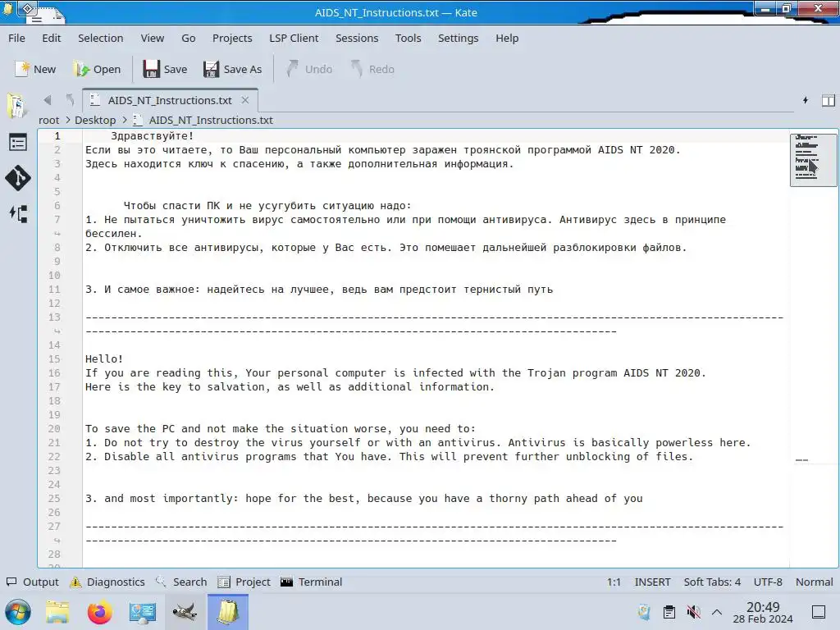Show the Diagnostics panel
Image resolution: width=840 pixels, height=630 pixels.
point(107,582)
